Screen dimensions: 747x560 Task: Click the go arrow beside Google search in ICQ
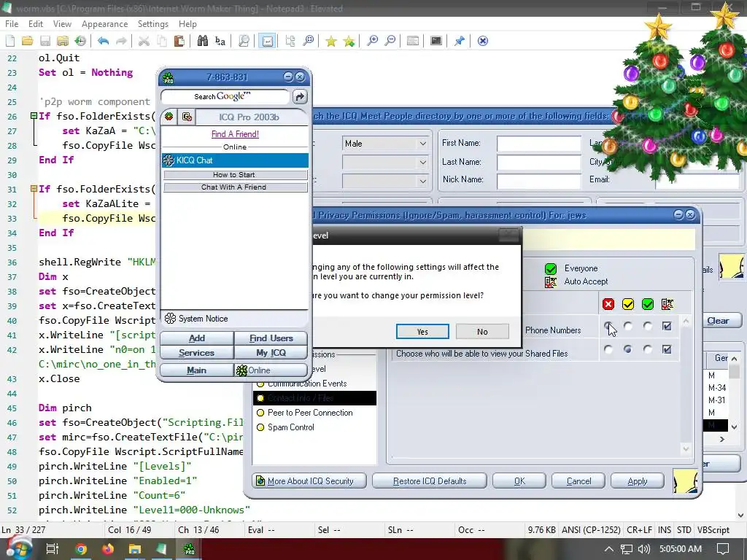tap(300, 97)
